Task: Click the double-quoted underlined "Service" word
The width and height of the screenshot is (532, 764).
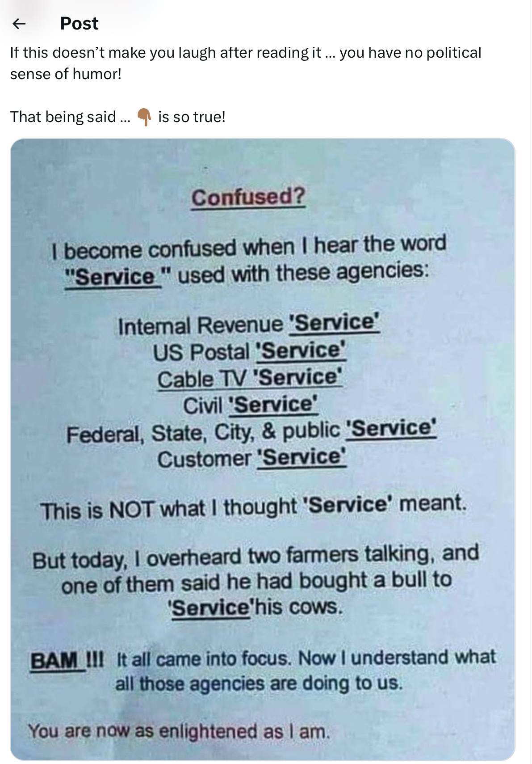Action: pos(114,276)
